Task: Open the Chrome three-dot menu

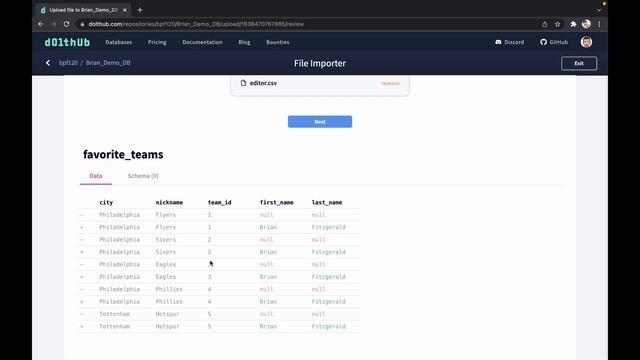Action: click(x=599, y=24)
